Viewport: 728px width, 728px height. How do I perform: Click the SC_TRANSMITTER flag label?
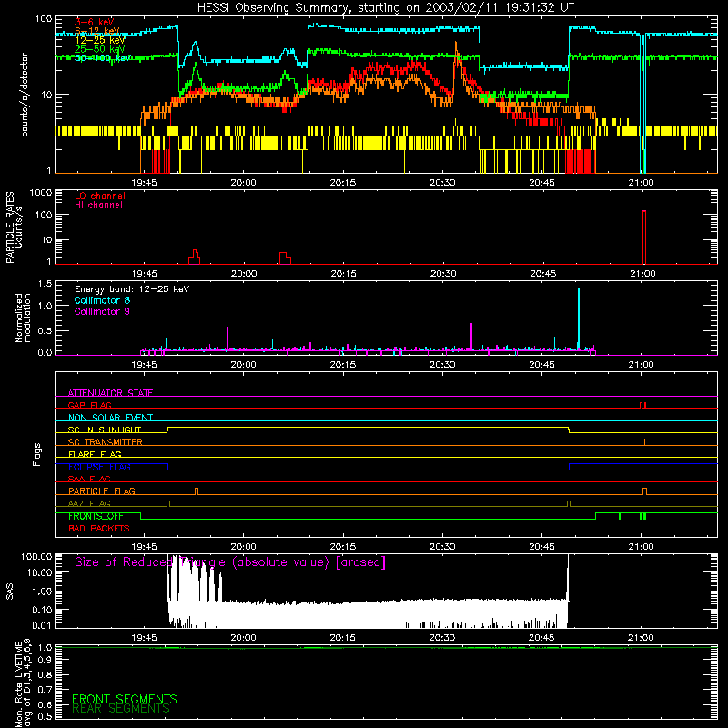106,441
